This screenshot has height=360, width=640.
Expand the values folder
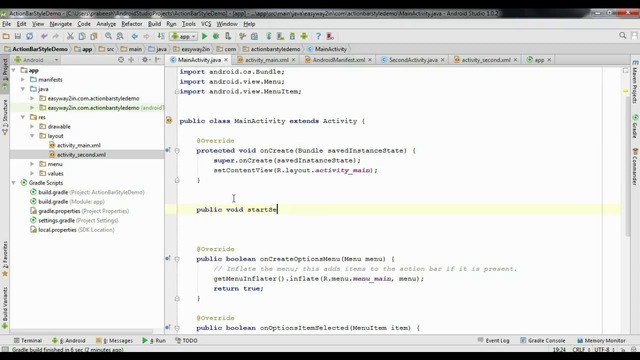point(32,173)
